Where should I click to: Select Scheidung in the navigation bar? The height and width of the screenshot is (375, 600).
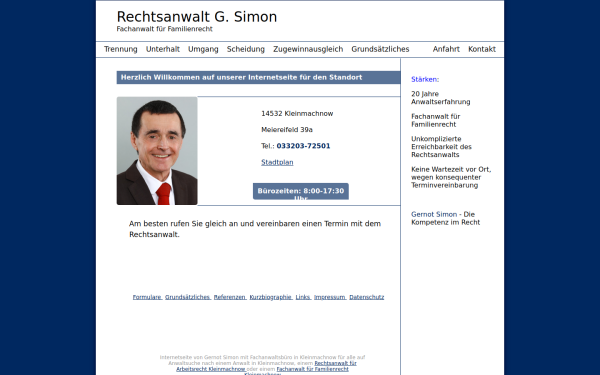[x=246, y=49]
